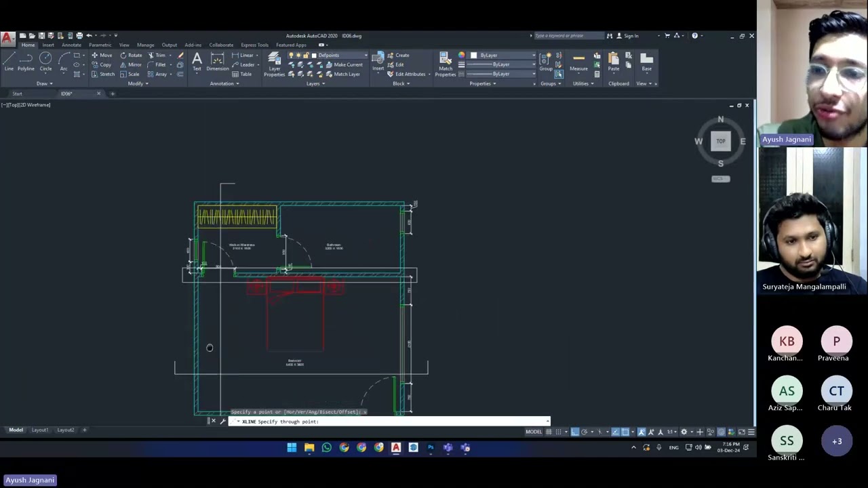
Task: Expand the Modify panel
Action: 136,83
